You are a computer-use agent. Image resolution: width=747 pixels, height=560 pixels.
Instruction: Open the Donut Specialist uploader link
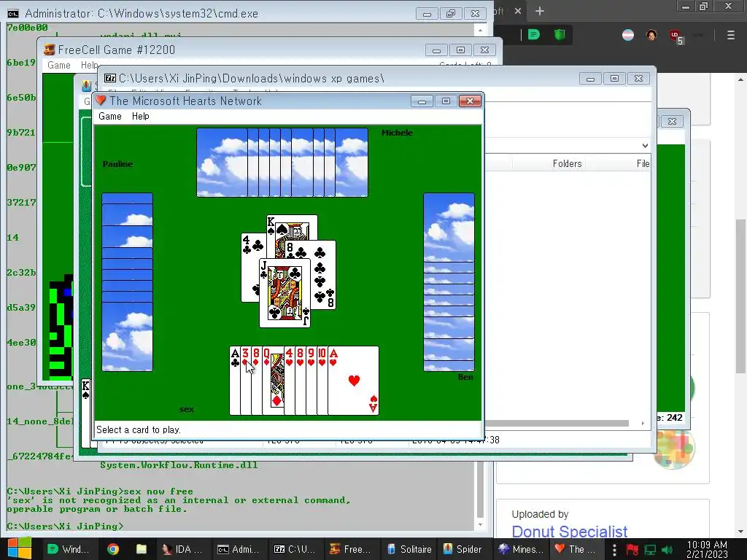[x=569, y=531]
